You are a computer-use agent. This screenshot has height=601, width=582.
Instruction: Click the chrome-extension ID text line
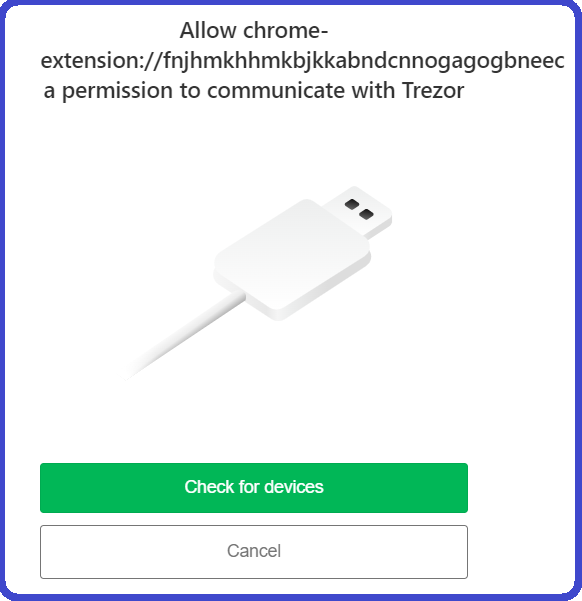[x=303, y=61]
